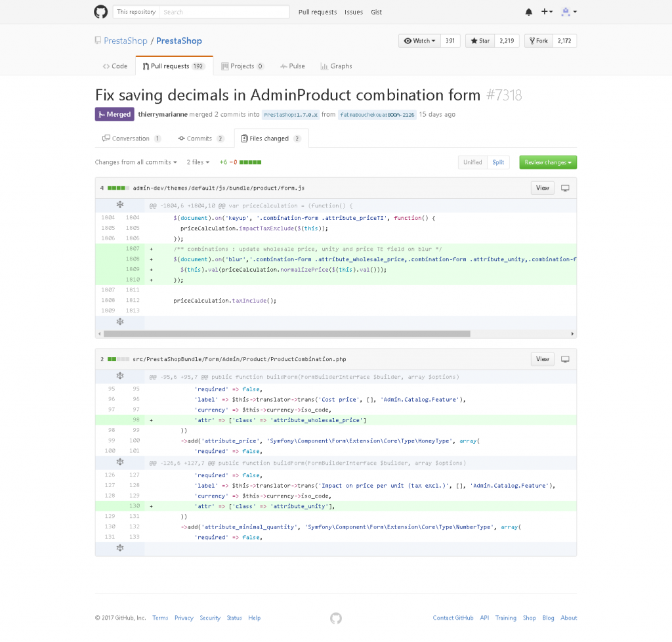Click the repository book icon beside PrestaShop
This screenshot has width=672, height=642.
pyautogui.click(x=97, y=41)
